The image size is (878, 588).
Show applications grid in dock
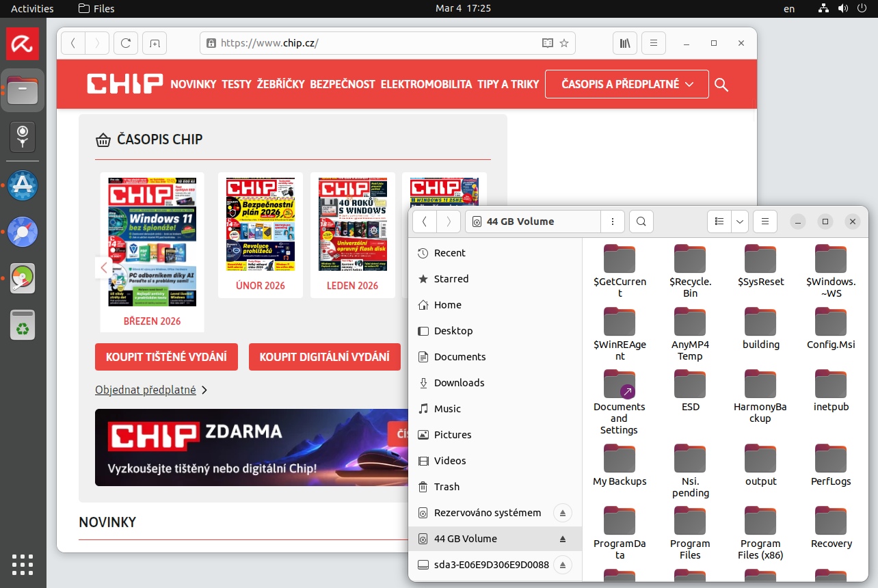click(23, 565)
